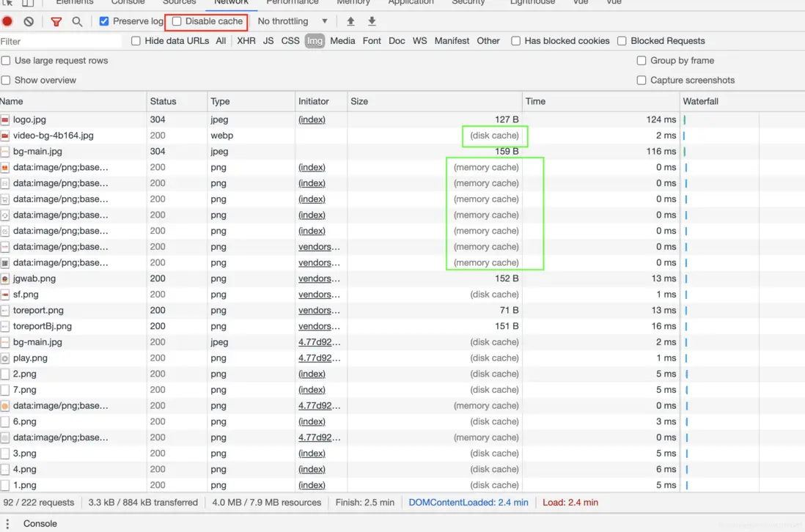Open the No throttling dropdown
Viewport: 805px width, 532px height.
pyautogui.click(x=292, y=21)
